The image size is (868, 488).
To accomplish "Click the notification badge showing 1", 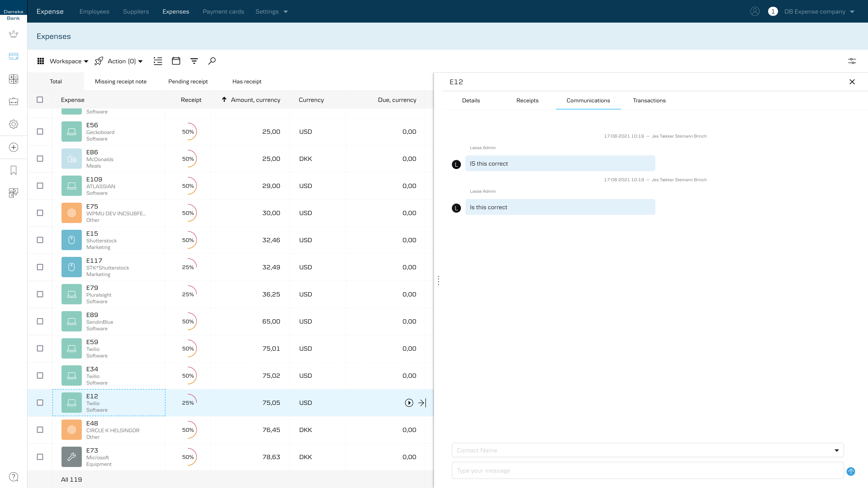I will click(x=773, y=12).
